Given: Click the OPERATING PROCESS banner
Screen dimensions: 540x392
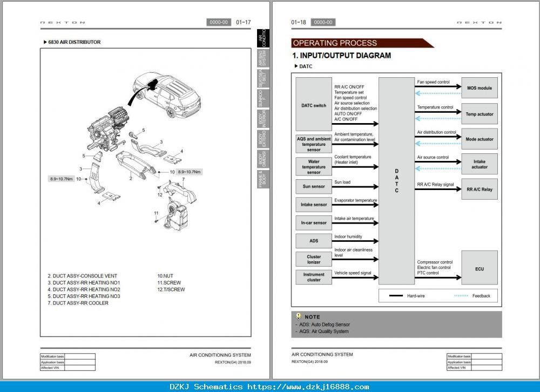Looking at the screenshot, I should [362, 43].
